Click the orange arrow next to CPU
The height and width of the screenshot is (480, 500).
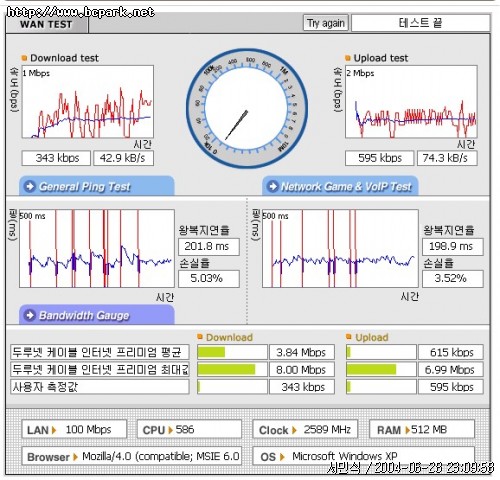tap(170, 430)
